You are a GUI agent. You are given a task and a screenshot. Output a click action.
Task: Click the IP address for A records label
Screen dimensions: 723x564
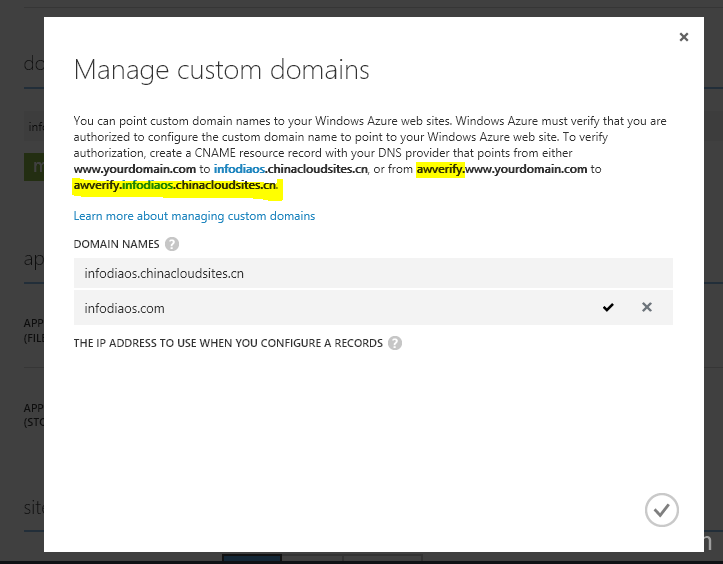228,343
